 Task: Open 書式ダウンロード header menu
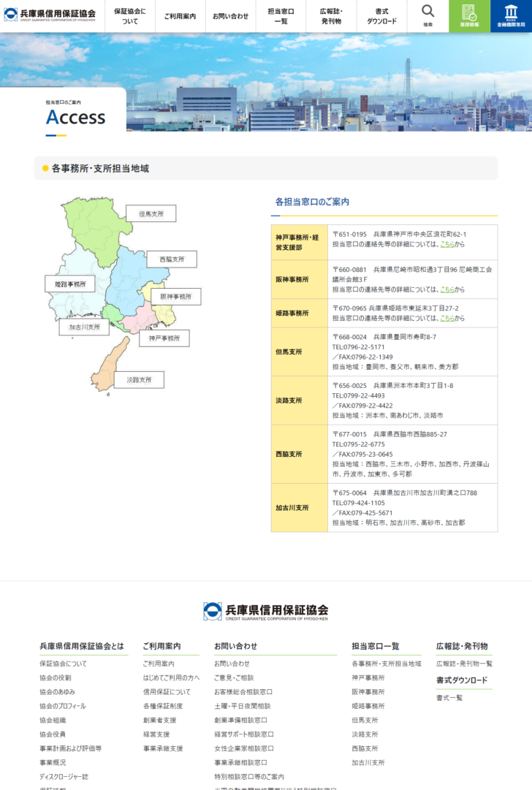[381, 16]
